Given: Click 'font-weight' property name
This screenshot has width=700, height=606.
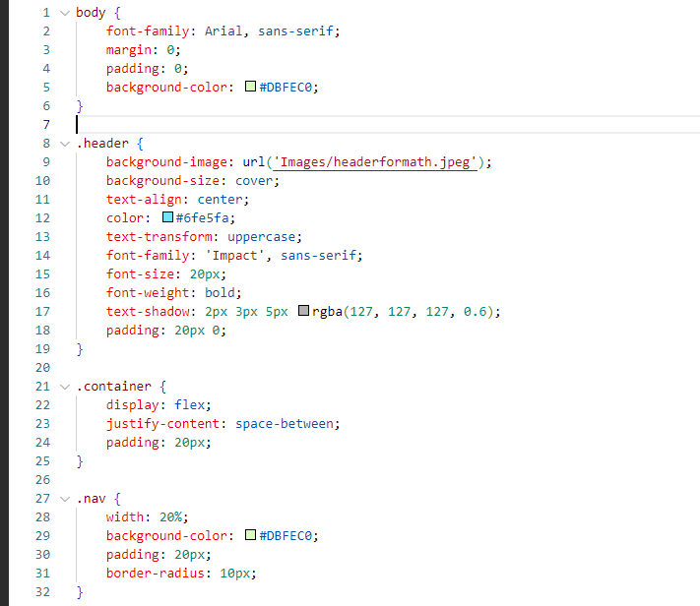Looking at the screenshot, I should click(148, 293).
